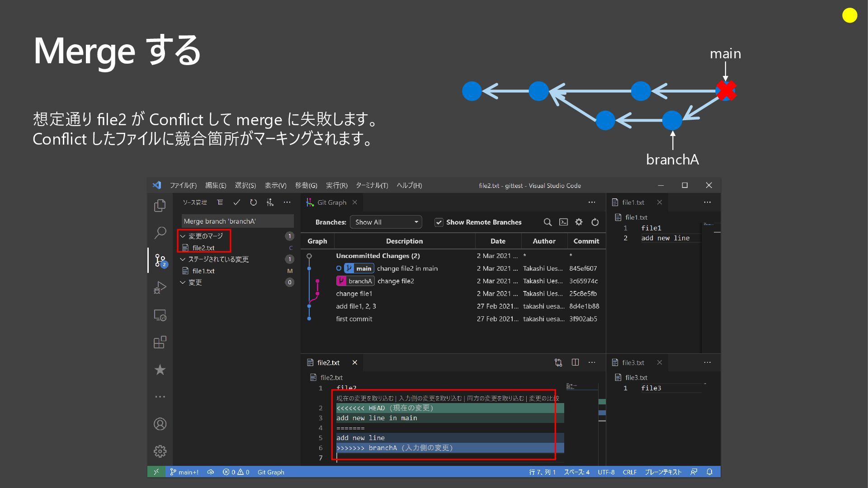
Task: Open the Explorer view in activity bar
Action: click(x=160, y=206)
